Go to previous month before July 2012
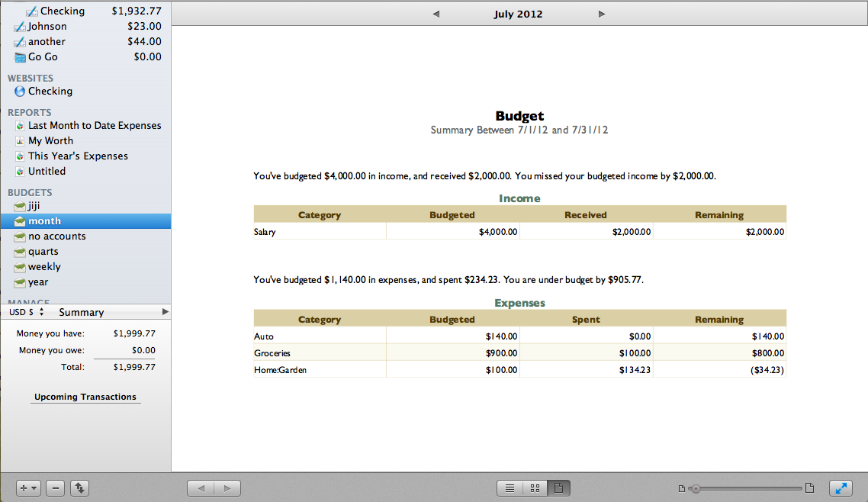This screenshot has height=502, width=868. [436, 14]
